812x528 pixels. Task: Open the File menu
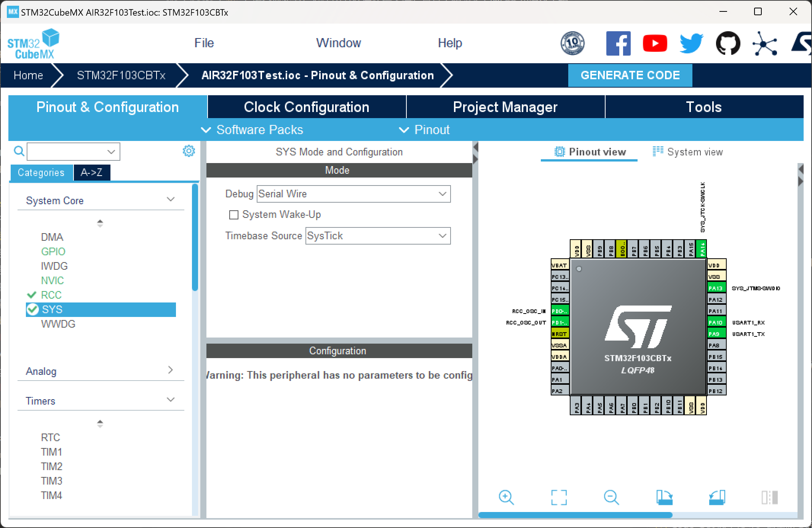204,43
